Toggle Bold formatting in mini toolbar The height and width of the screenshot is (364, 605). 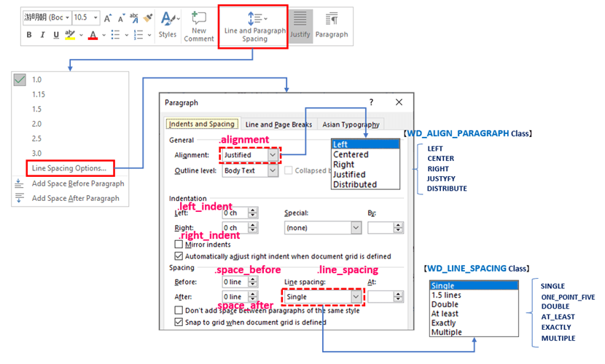coord(29,35)
